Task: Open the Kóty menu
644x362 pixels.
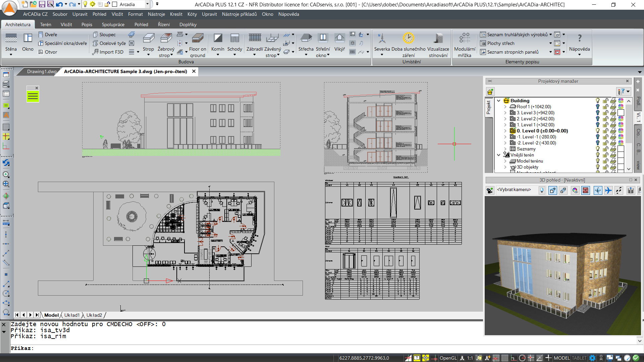Action: [x=192, y=14]
